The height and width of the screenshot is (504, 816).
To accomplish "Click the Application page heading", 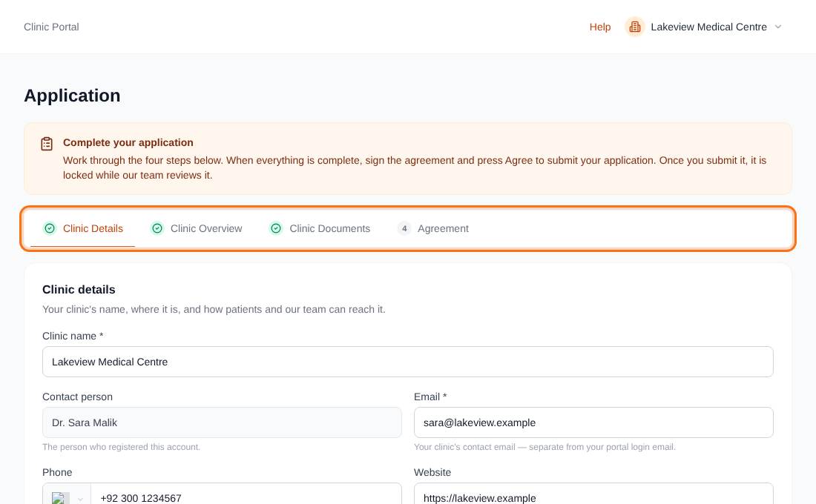I will [x=73, y=96].
